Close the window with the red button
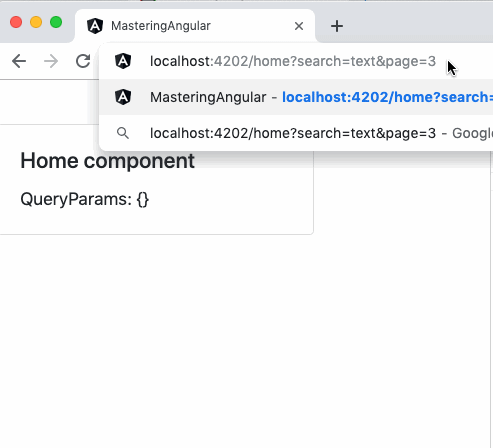Image resolution: width=493 pixels, height=448 pixels. click(x=16, y=22)
